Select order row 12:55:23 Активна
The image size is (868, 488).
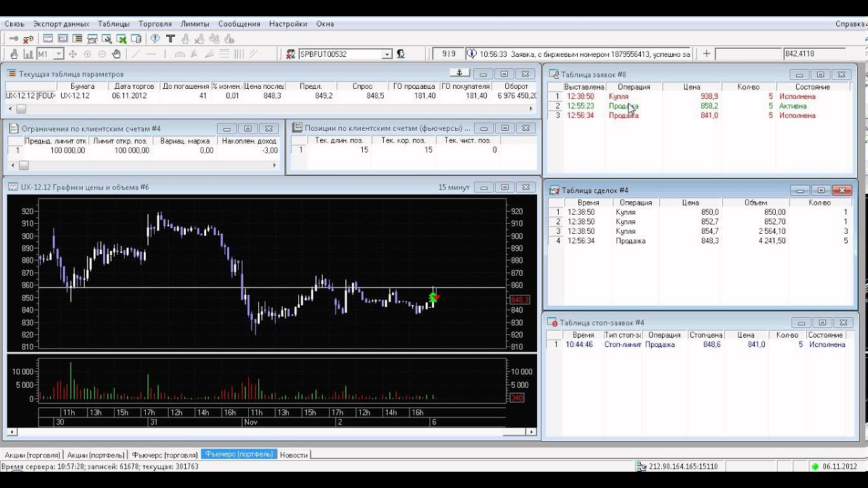point(698,106)
